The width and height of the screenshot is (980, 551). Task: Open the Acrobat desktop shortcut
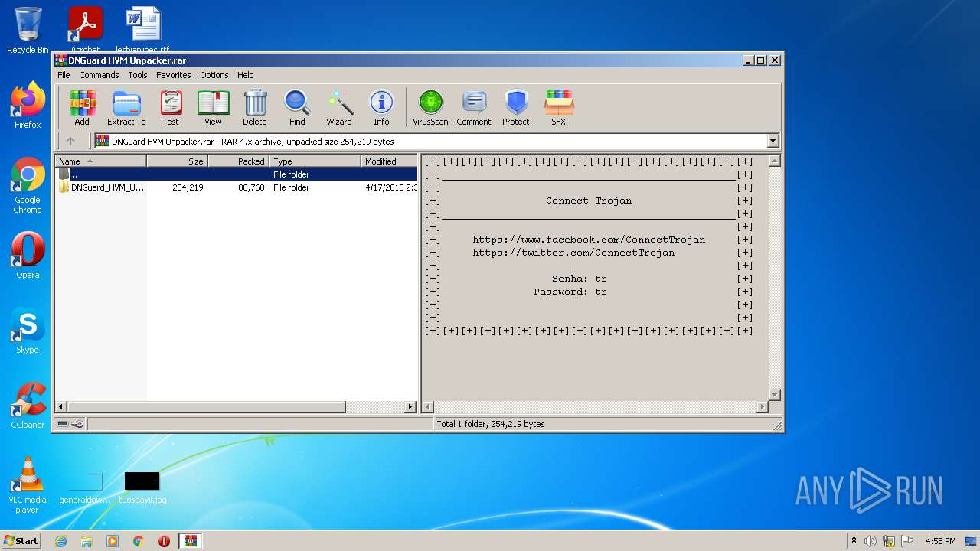point(85,29)
